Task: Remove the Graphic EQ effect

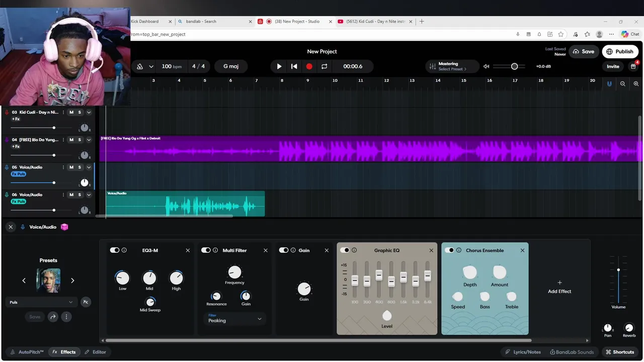Action: pyautogui.click(x=431, y=250)
